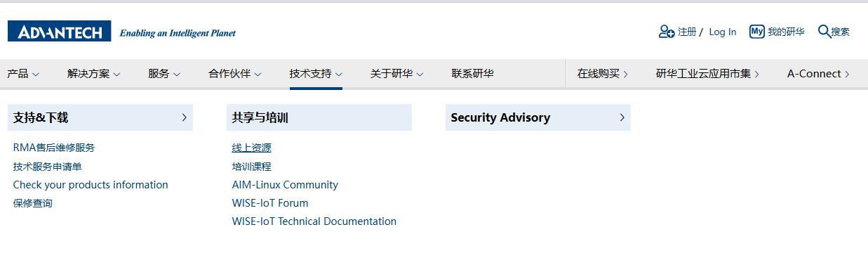
Task: Click arrow beside Security Advisory heading
Action: [622, 117]
